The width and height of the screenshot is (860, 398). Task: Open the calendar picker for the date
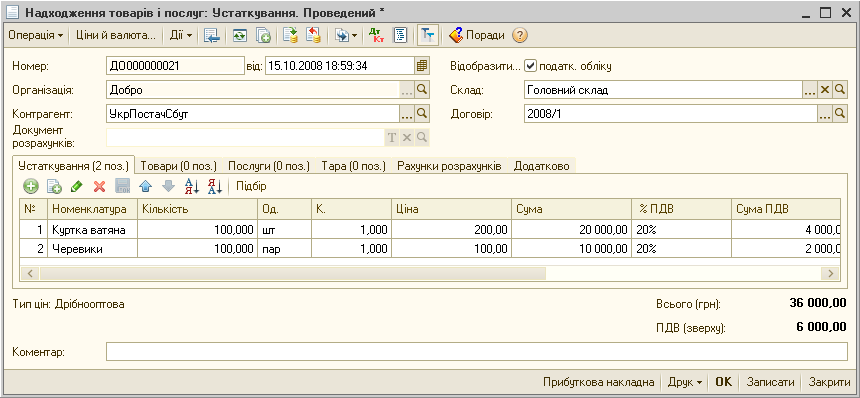422,66
